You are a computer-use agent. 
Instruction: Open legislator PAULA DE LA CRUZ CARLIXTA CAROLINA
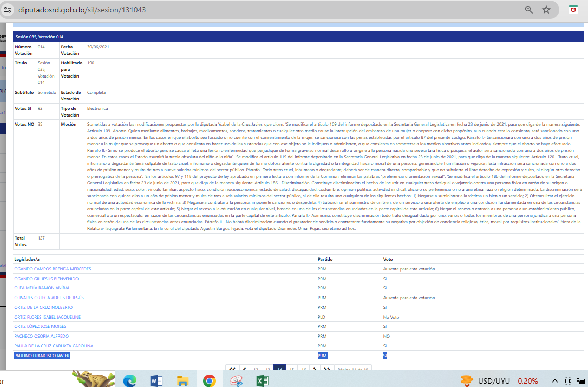[54, 346]
